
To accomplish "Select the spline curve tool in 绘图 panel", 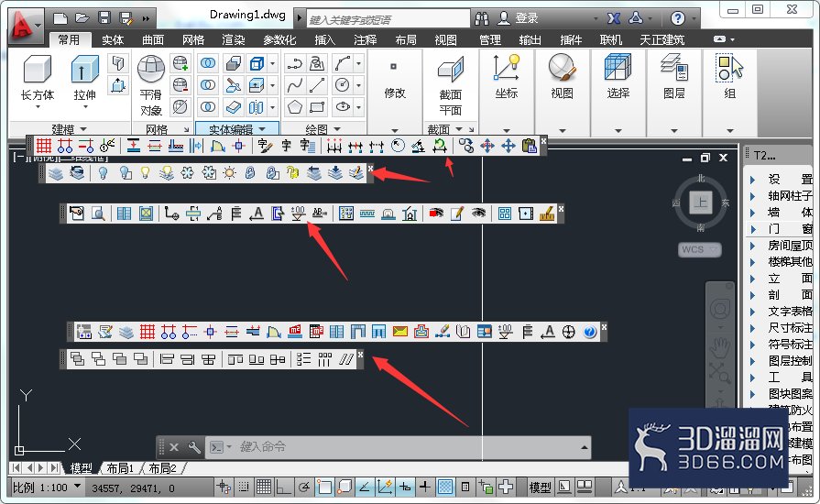I will coord(295,84).
